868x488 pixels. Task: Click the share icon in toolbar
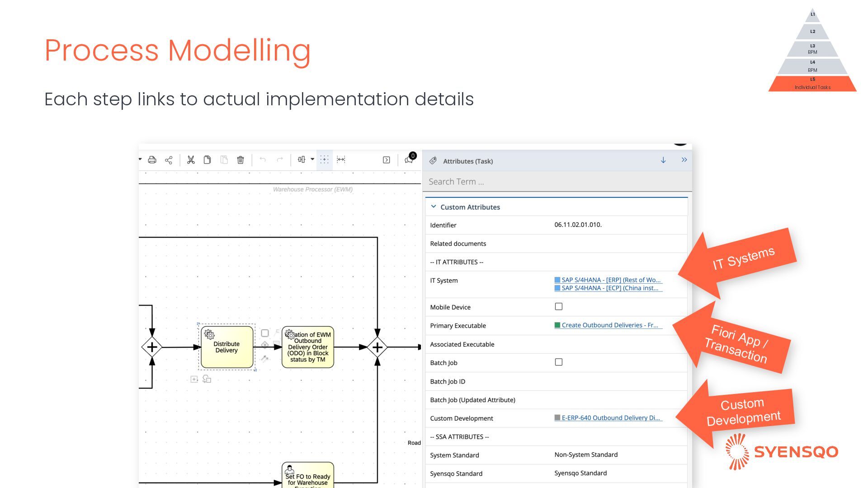pos(169,160)
